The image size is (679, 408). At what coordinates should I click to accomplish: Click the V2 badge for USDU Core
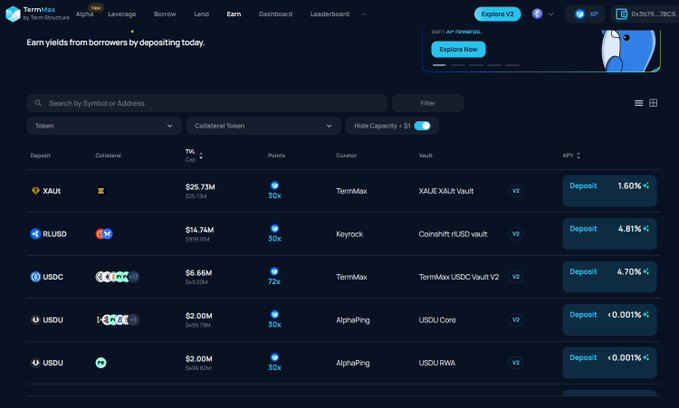click(515, 320)
